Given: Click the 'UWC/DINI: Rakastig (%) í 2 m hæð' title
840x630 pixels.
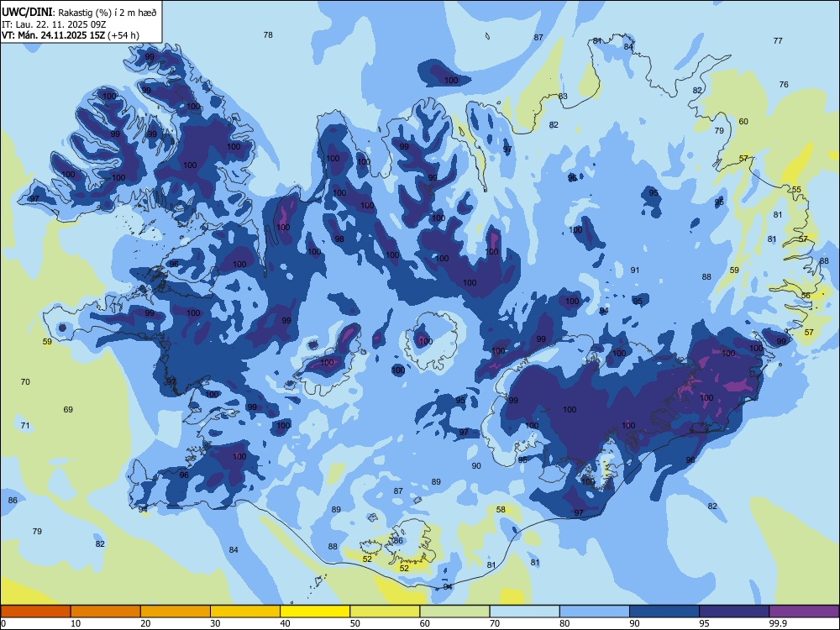Looking at the screenshot, I should [79, 13].
